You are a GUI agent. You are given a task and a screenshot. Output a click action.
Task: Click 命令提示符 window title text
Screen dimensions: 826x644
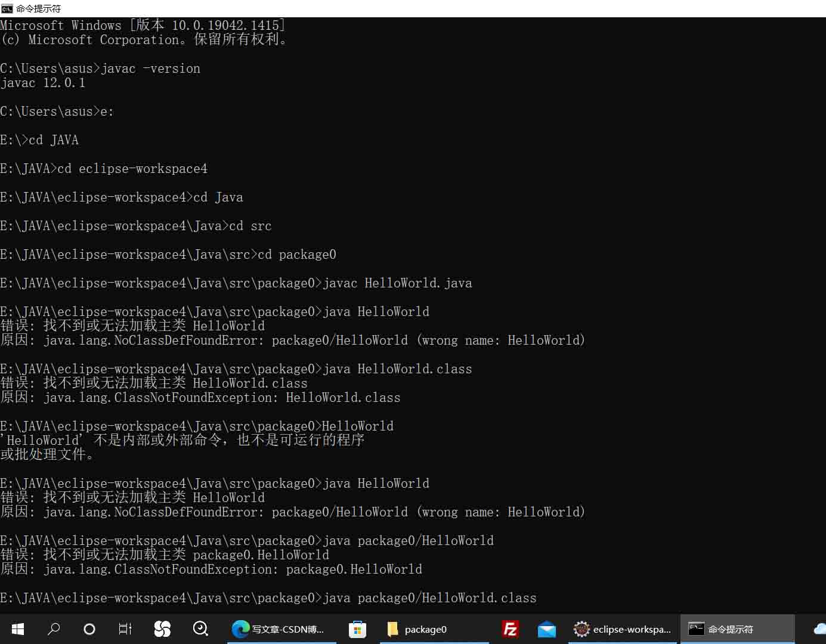point(38,8)
